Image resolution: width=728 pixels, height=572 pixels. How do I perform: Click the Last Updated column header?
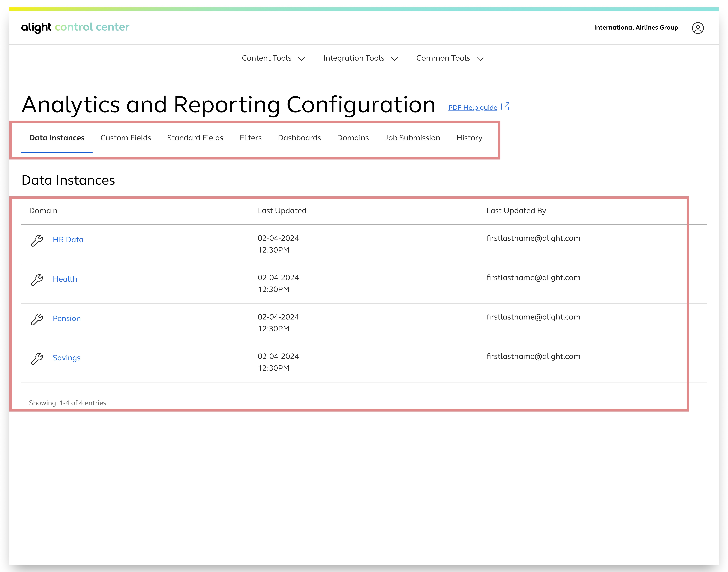(x=282, y=211)
